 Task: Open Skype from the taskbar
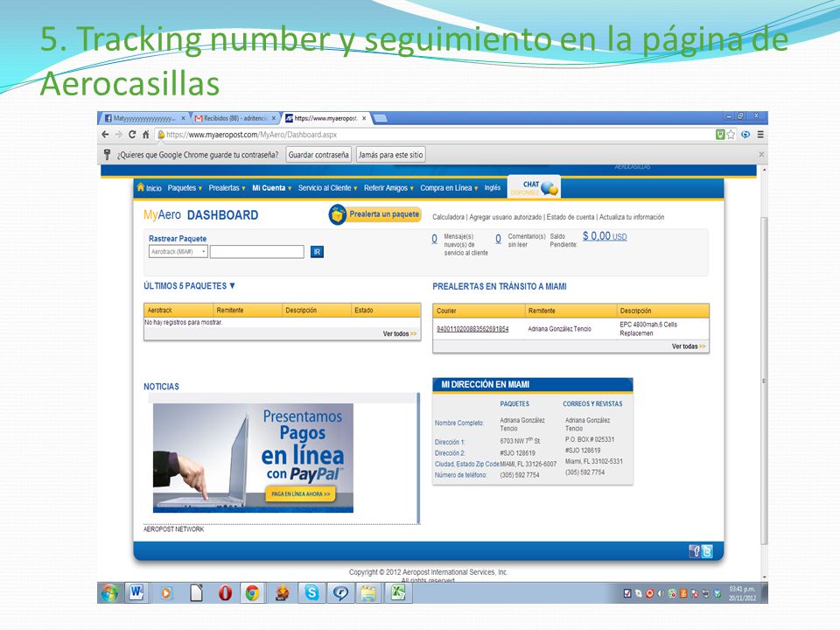click(x=311, y=592)
